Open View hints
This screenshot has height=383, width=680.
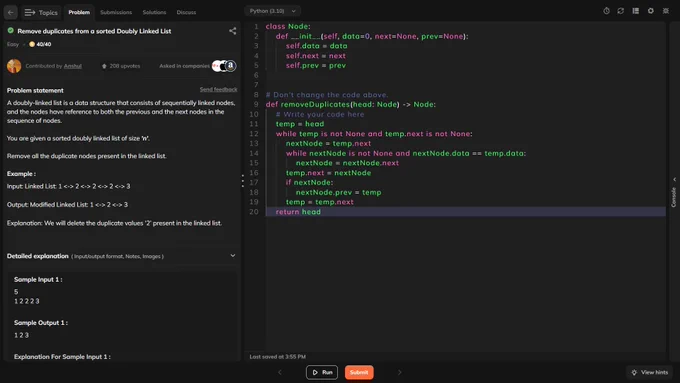tap(649, 372)
